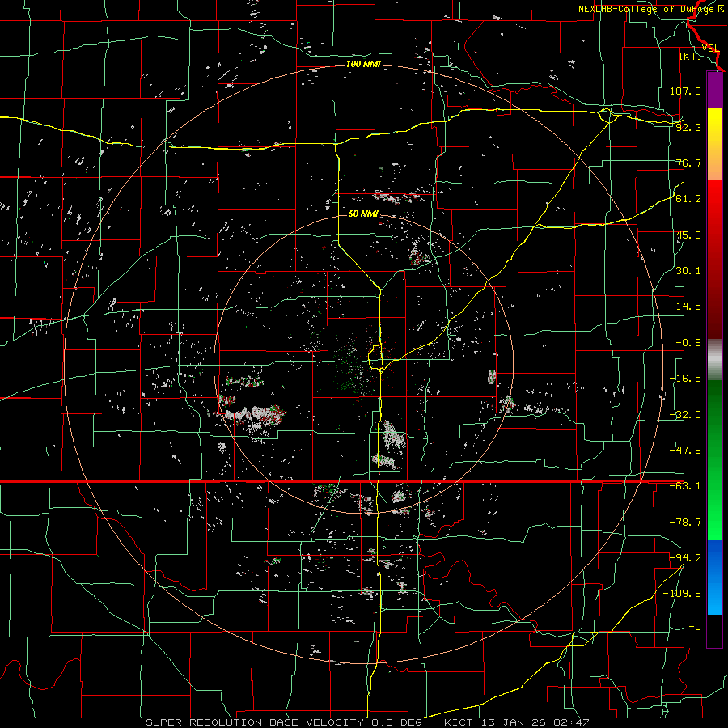Click the NEXLAB-College of DuPage credit text
The width and height of the screenshot is (728, 728).
click(650, 9)
